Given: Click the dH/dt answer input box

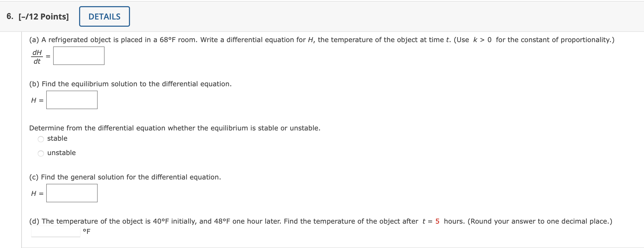Looking at the screenshot, I should [78, 55].
